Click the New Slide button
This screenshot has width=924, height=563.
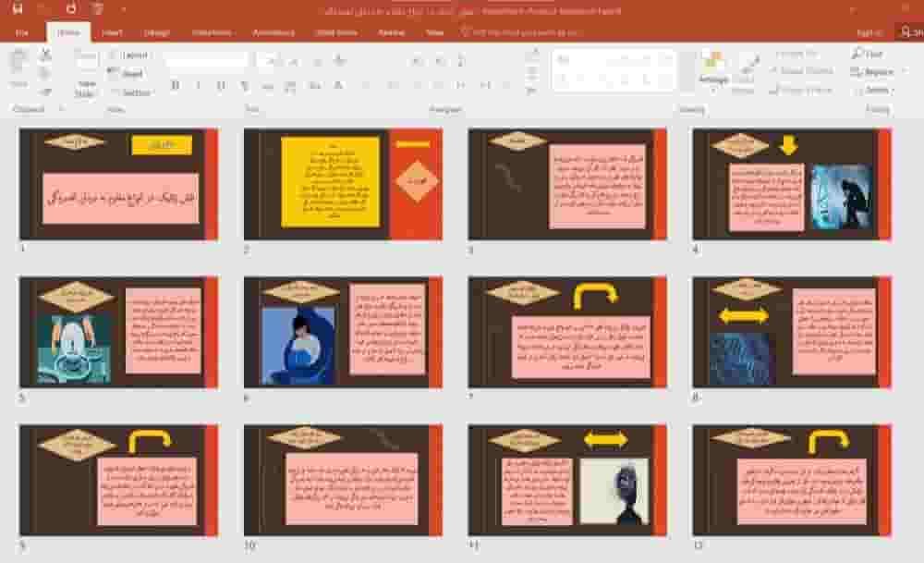click(86, 74)
